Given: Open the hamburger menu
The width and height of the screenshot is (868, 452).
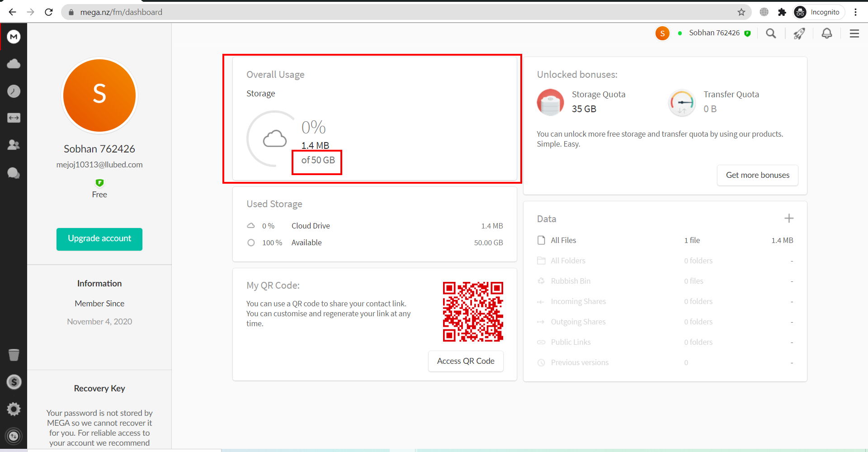Looking at the screenshot, I should [x=854, y=33].
